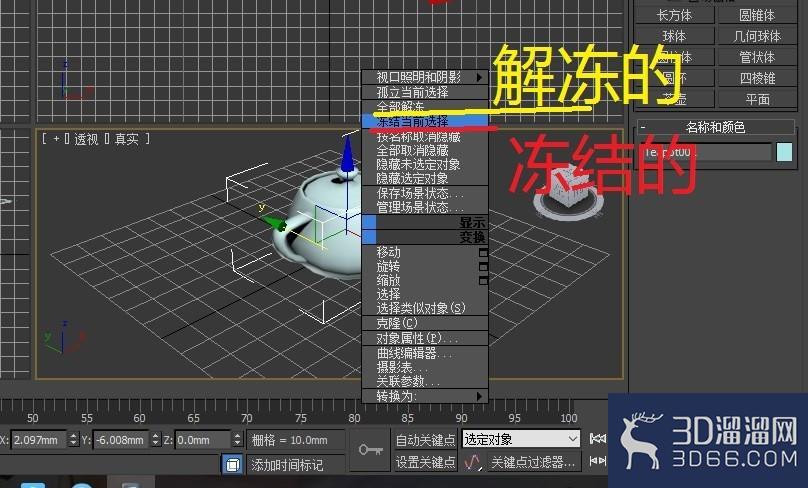Click the 圆锥体 primitive button
The image size is (808, 488).
click(757, 15)
